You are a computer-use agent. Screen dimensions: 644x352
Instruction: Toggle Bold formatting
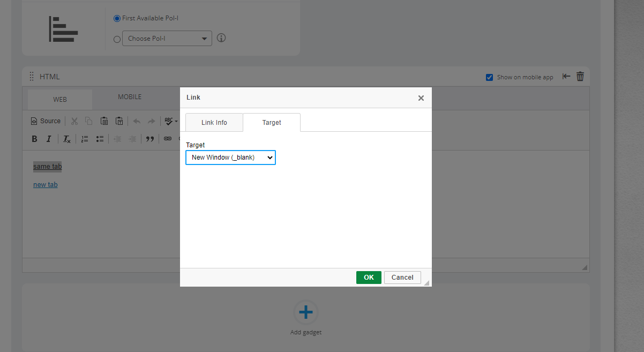tap(34, 139)
